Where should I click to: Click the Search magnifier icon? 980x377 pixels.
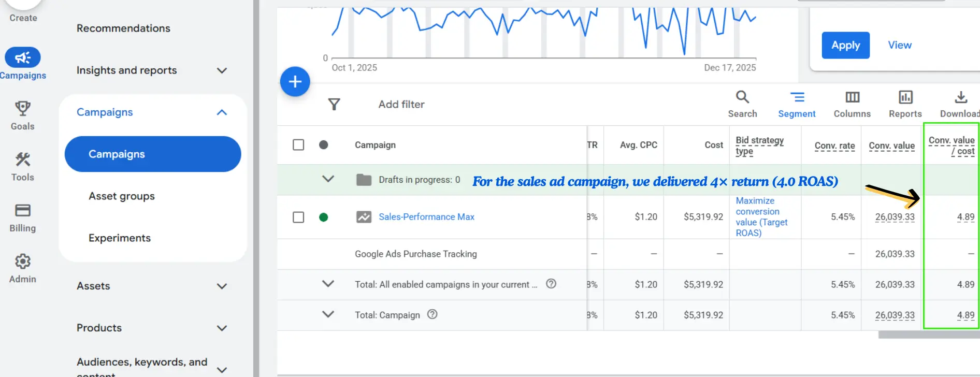coord(742,97)
